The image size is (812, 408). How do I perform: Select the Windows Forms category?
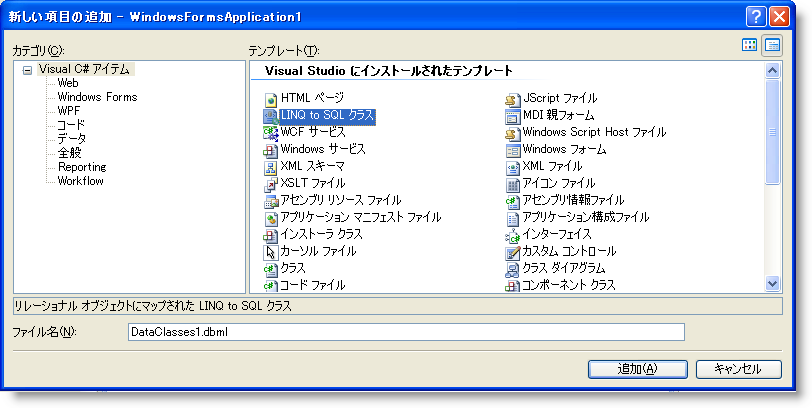(x=97, y=97)
